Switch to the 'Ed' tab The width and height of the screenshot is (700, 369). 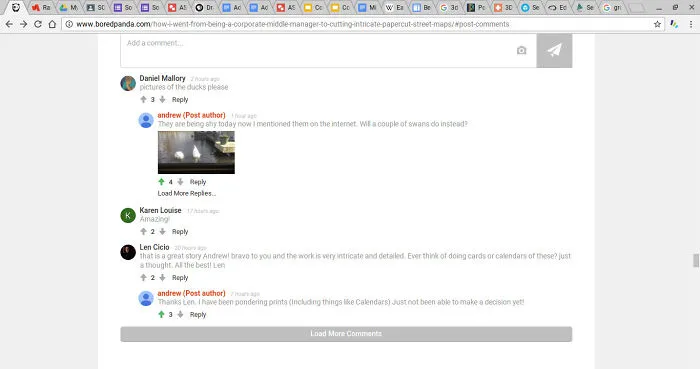pos(558,8)
